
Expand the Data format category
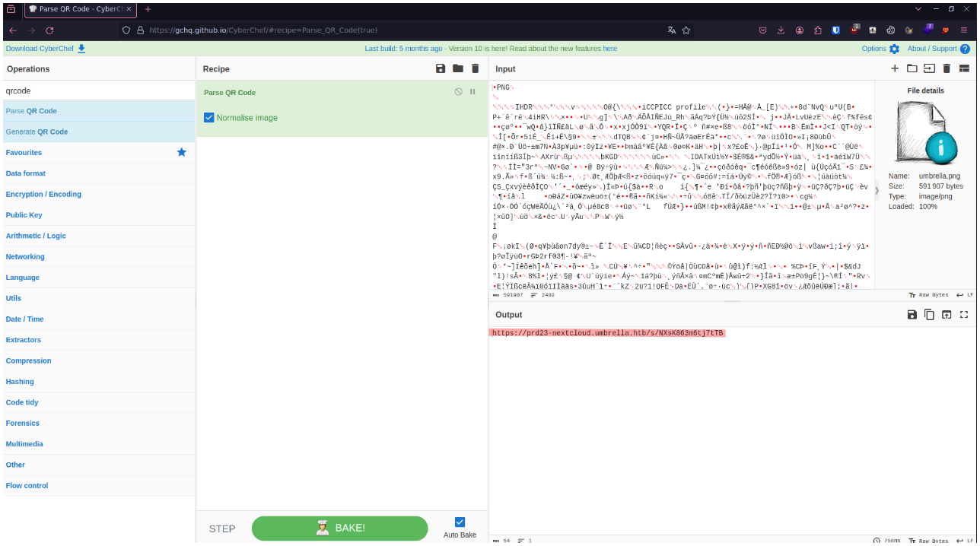pyautogui.click(x=98, y=173)
